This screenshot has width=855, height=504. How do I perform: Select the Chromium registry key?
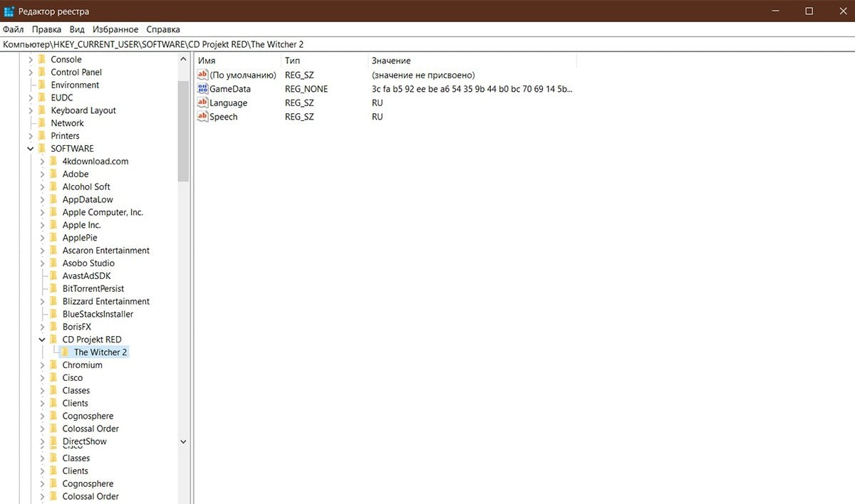(x=82, y=365)
